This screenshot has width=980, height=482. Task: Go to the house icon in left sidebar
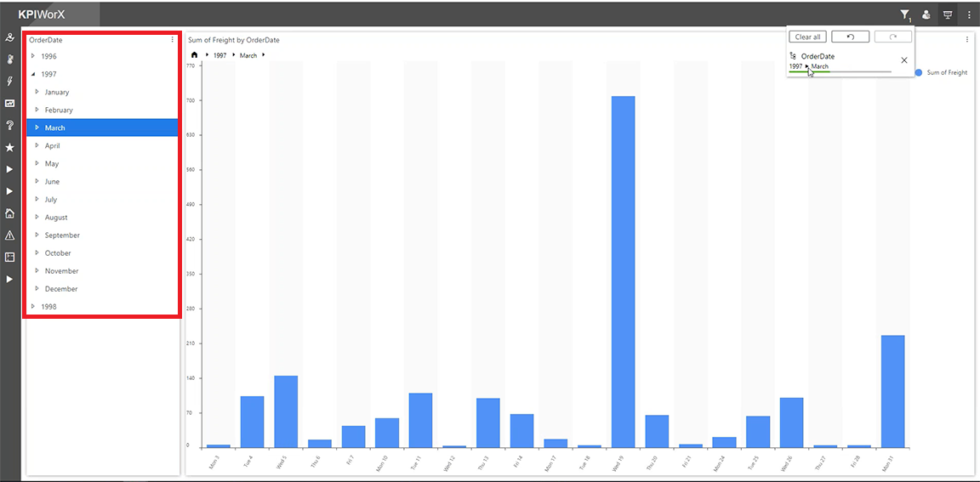click(x=9, y=213)
